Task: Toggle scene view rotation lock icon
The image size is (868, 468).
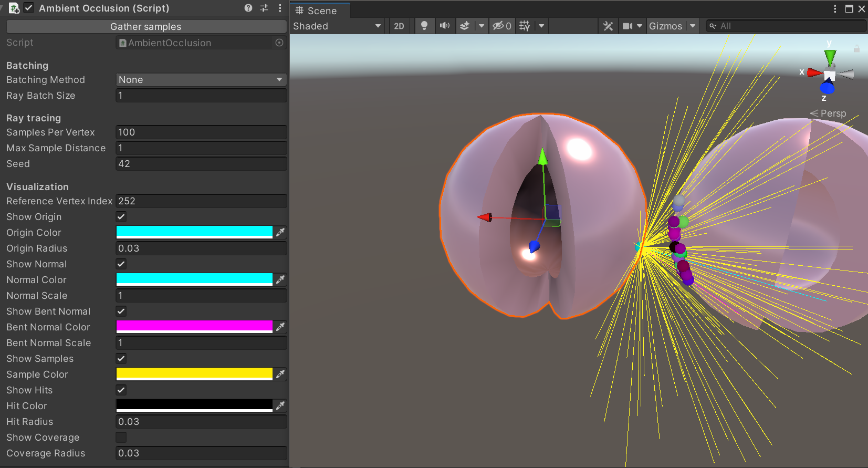Action: (x=856, y=48)
